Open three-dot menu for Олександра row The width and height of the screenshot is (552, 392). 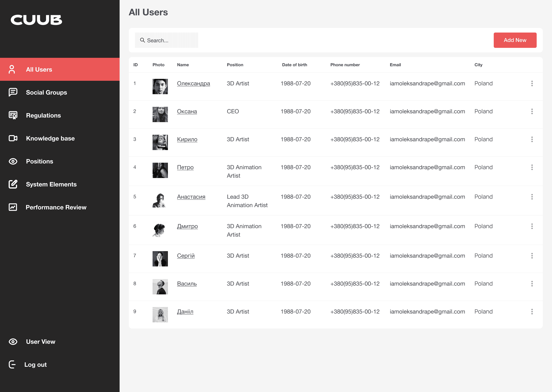click(x=532, y=83)
